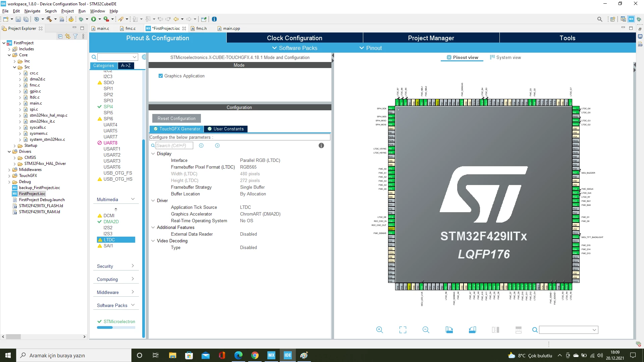Collapse the Display parameters group
This screenshot has height=362, width=644.
[153, 154]
